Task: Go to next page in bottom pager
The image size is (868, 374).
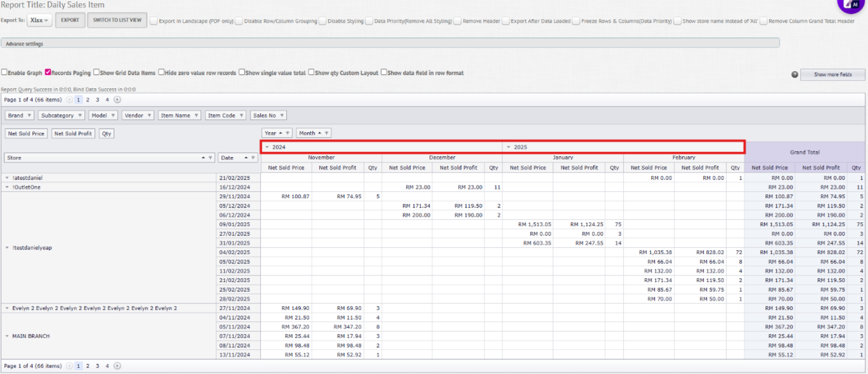Action: click(117, 366)
